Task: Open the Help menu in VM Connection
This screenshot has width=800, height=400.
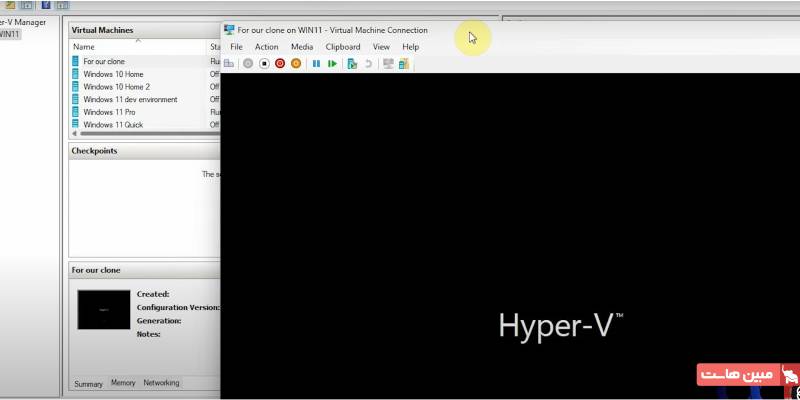Action: click(410, 47)
